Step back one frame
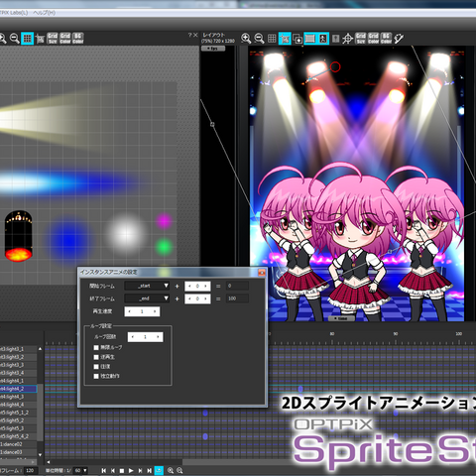Screen dimensions: 476x476 [x=113, y=470]
